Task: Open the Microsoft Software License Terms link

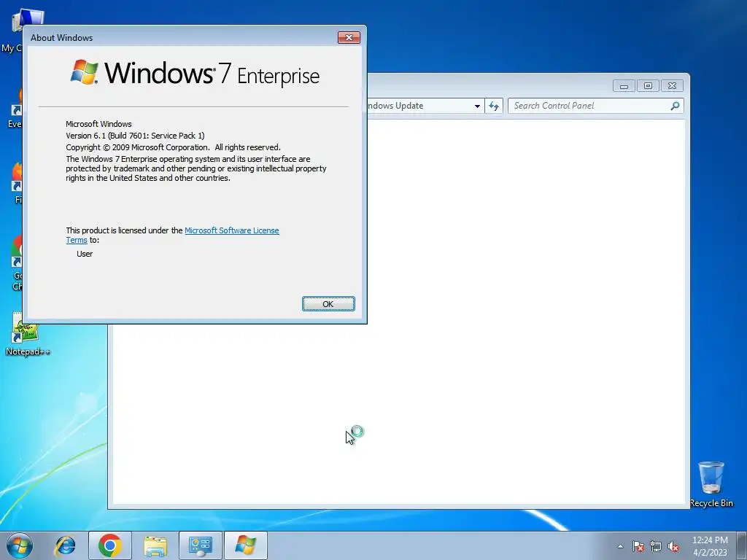Action: tap(231, 230)
